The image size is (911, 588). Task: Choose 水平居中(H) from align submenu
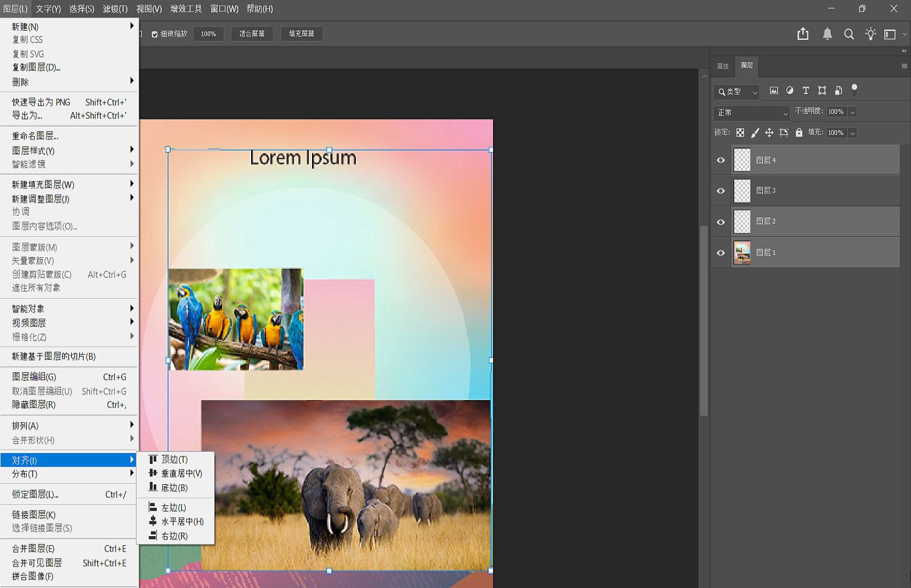pos(182,521)
